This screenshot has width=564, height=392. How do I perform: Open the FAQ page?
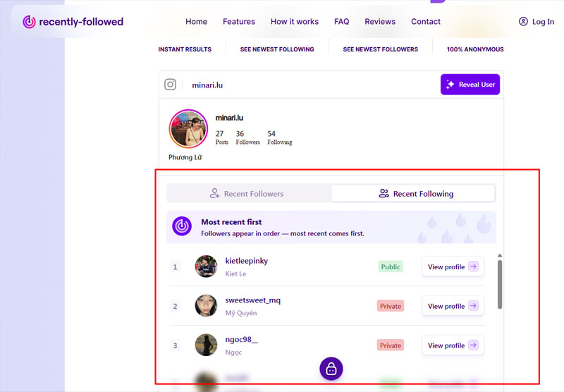(342, 22)
